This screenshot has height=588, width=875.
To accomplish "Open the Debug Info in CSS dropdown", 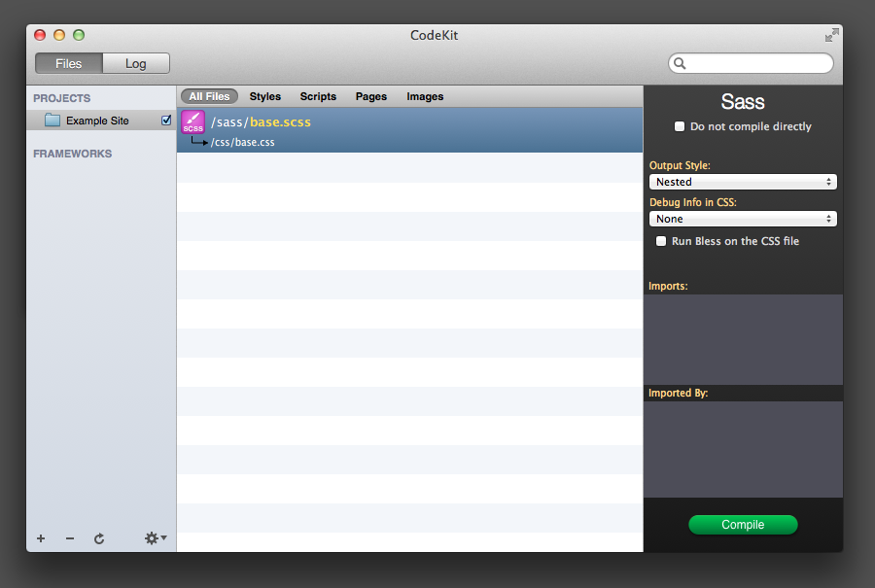I will click(x=743, y=219).
